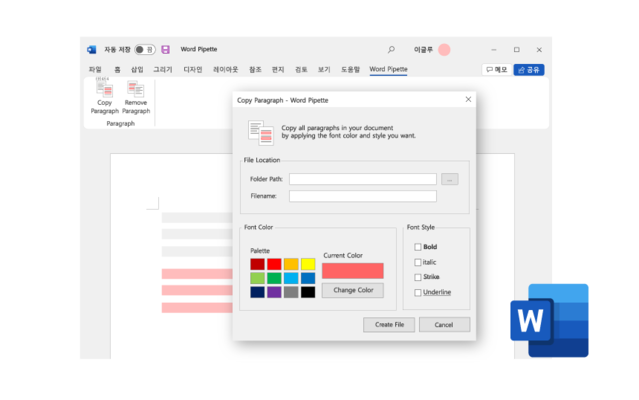Click the search magnifier in title bar
This screenshot has height=400, width=639.
click(391, 50)
